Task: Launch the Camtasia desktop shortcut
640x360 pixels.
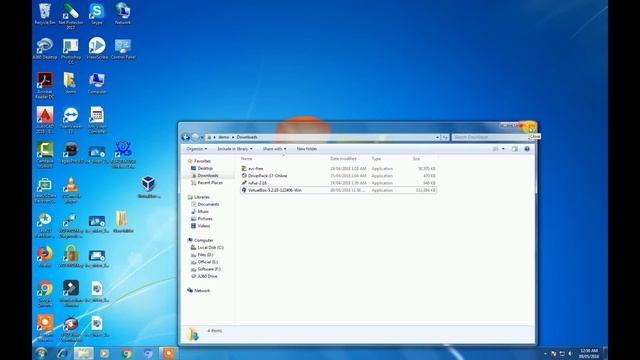Action: point(44,155)
